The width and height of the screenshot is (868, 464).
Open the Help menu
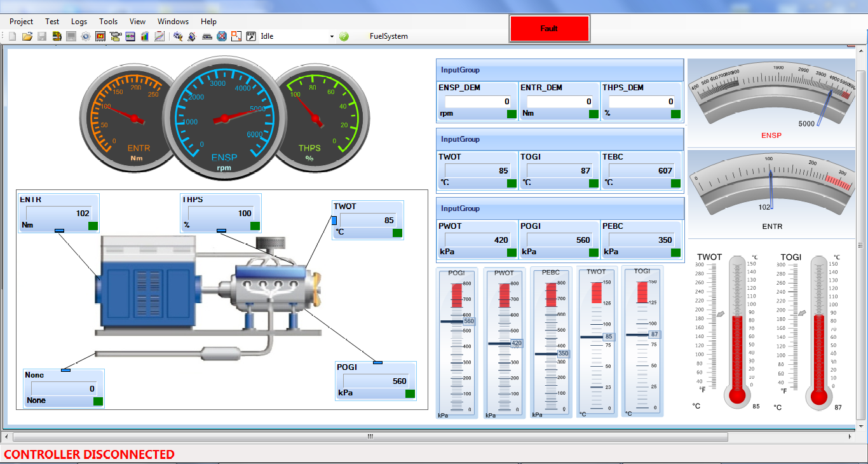208,22
